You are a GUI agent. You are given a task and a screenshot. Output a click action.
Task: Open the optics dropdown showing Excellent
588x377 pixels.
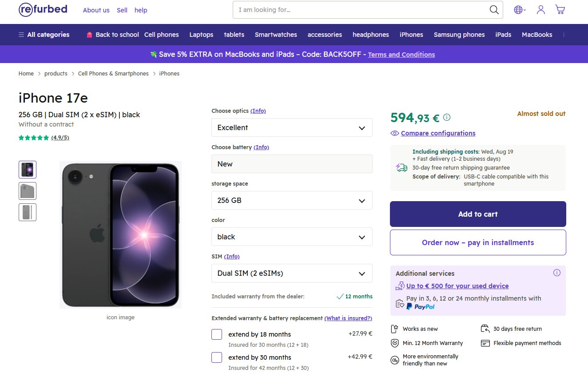292,127
